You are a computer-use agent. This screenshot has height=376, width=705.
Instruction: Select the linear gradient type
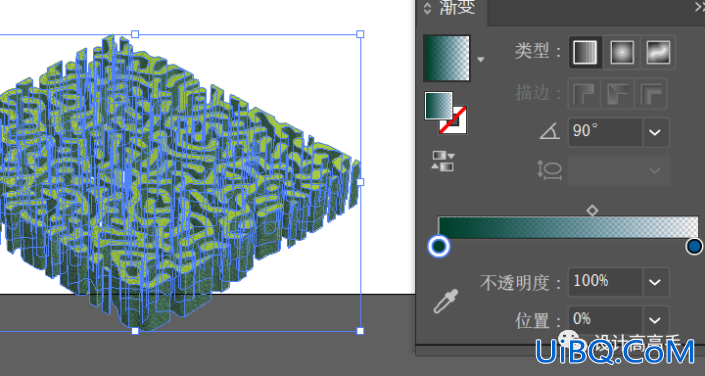tap(585, 52)
